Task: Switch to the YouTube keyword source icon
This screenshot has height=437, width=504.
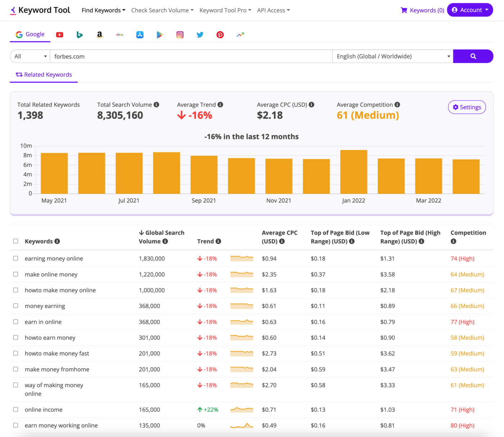Action: (60, 35)
